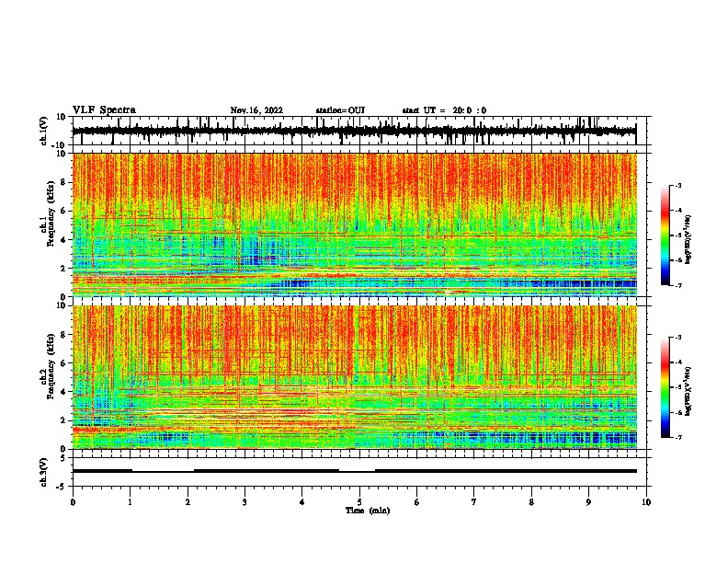Click time axis tick label "4"
This screenshot has height=563, width=728.
tap(302, 502)
